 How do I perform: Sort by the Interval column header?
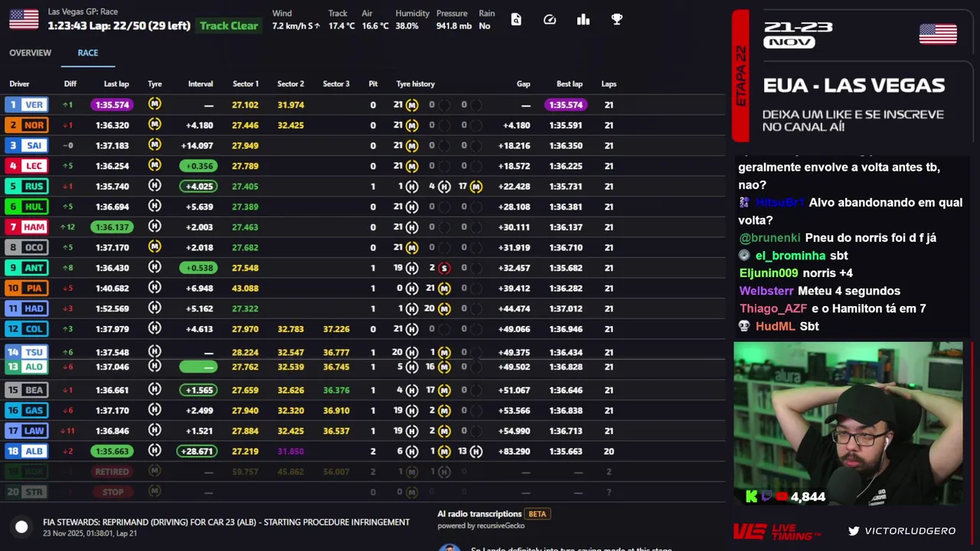click(201, 84)
